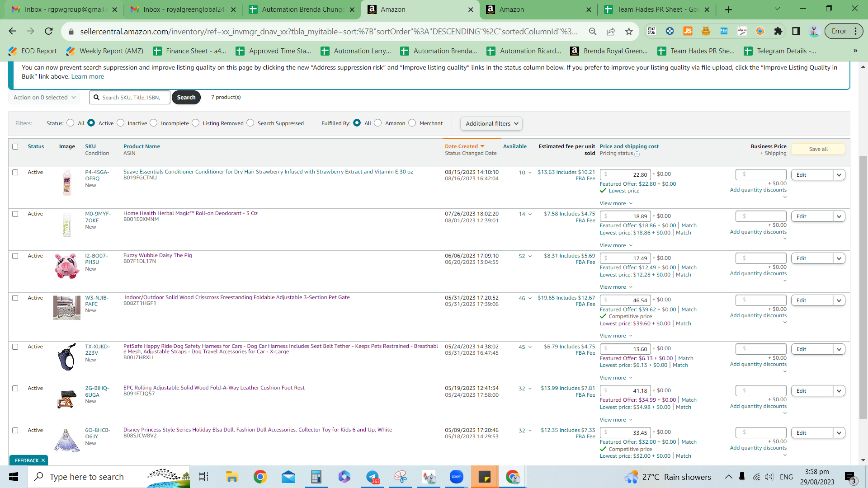Switch to Team Hades PR Sheet tab
This screenshot has height=488, width=868.
pos(657,9)
